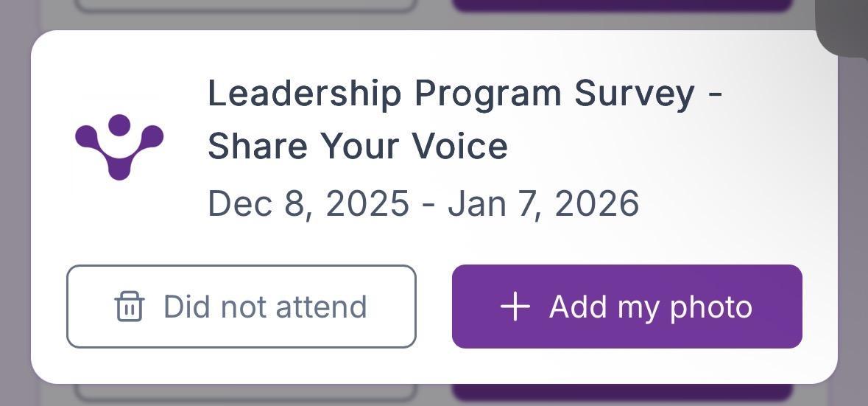Click the dimmed background left of the card
The width and height of the screenshot is (868, 406).
coord(15,206)
